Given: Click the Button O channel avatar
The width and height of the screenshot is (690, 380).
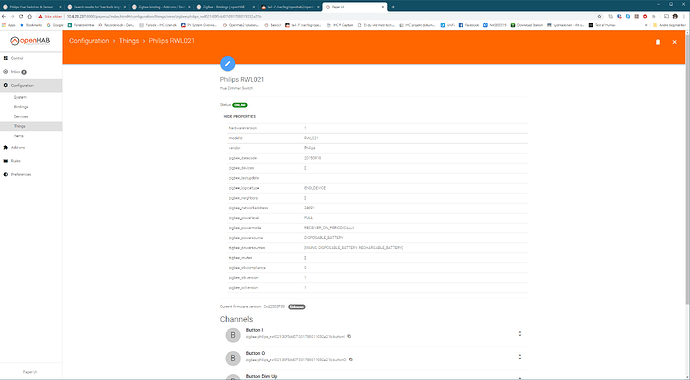Looking at the screenshot, I should coord(233,358).
